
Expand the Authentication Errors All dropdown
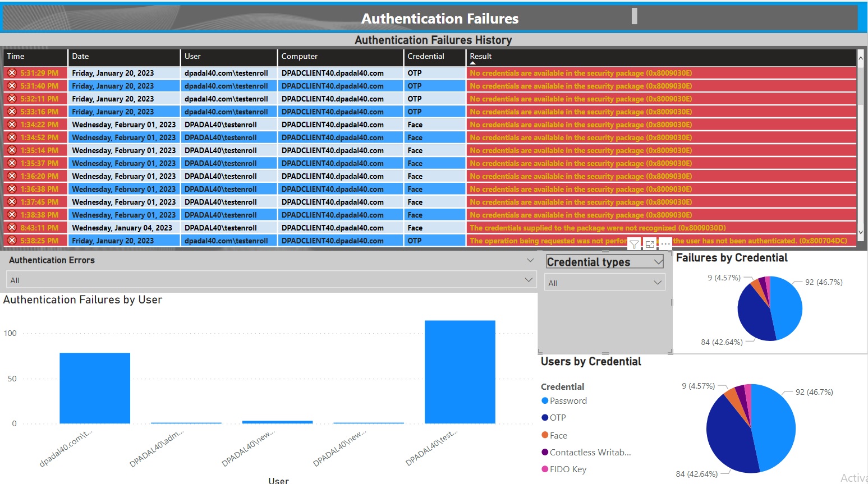point(528,280)
